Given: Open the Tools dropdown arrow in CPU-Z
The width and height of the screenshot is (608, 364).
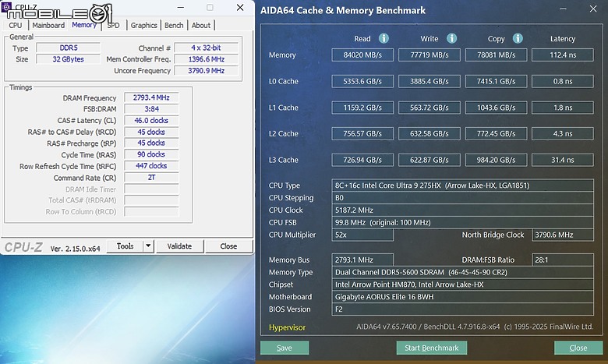Looking at the screenshot, I should pyautogui.click(x=149, y=246).
